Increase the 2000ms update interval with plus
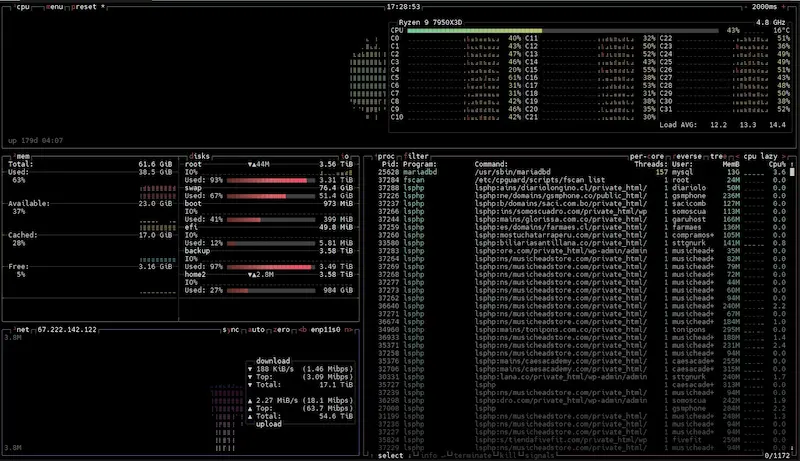800x461 pixels. (x=784, y=7)
